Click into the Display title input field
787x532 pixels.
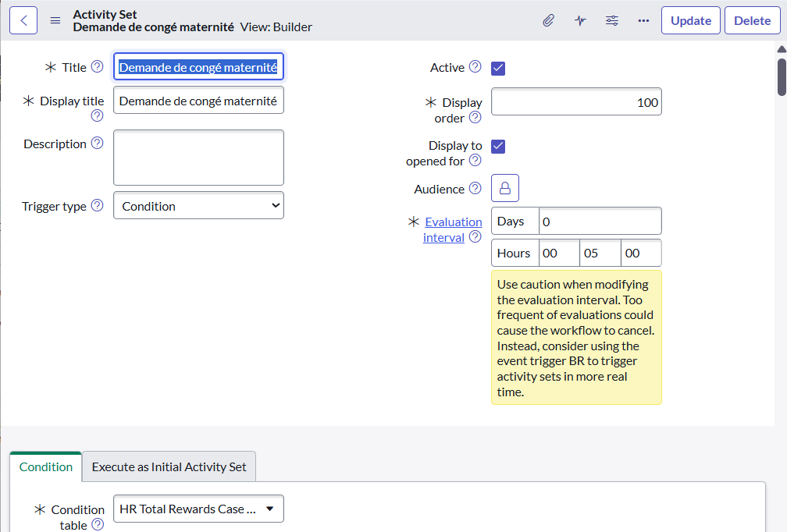tap(199, 101)
